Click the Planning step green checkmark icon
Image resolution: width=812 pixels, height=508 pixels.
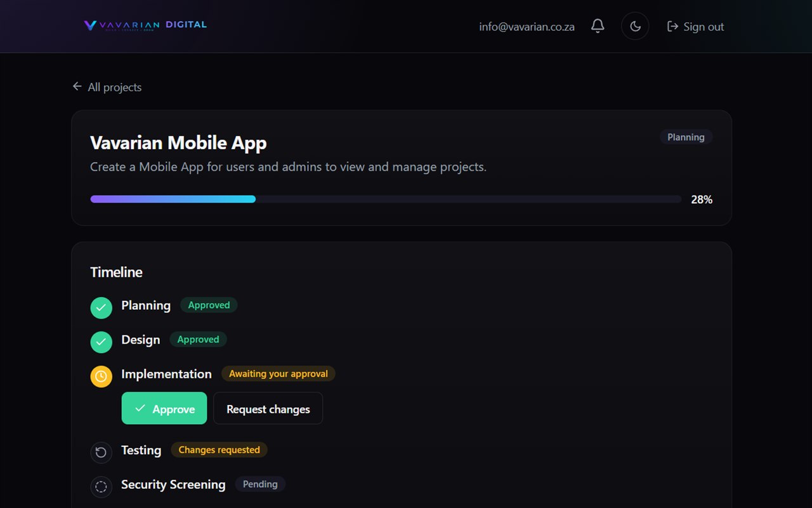[x=101, y=308]
